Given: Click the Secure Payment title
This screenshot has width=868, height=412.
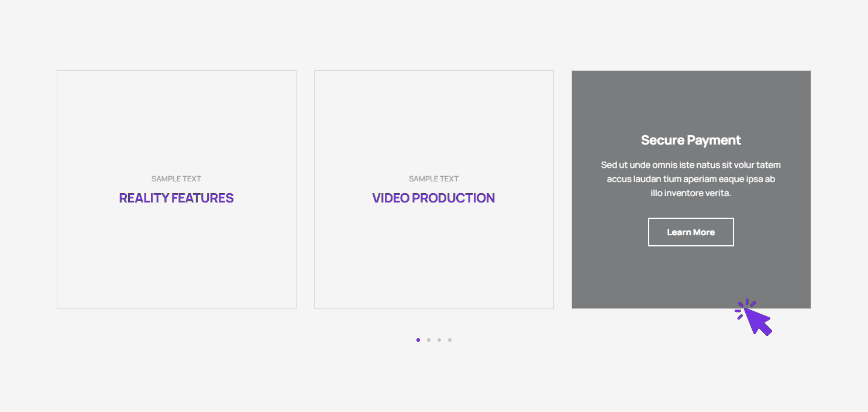Looking at the screenshot, I should pyautogui.click(x=691, y=140).
